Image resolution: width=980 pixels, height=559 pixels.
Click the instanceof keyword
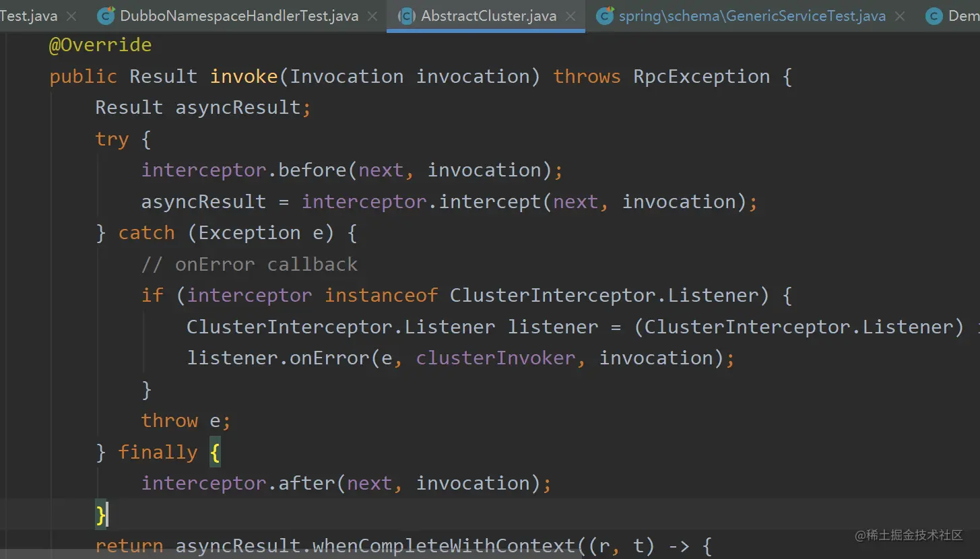coord(381,296)
